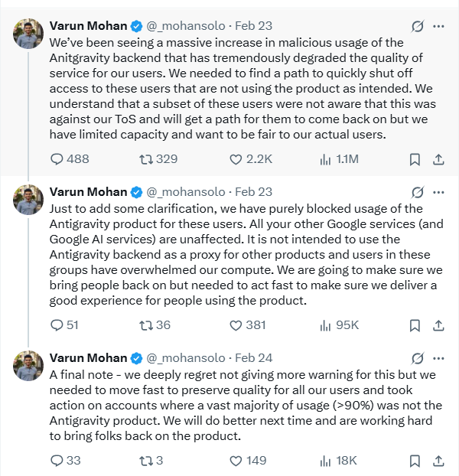The width and height of the screenshot is (459, 476).
Task: Click Varun Mohan's avatar on second tweet
Action: tap(28, 199)
